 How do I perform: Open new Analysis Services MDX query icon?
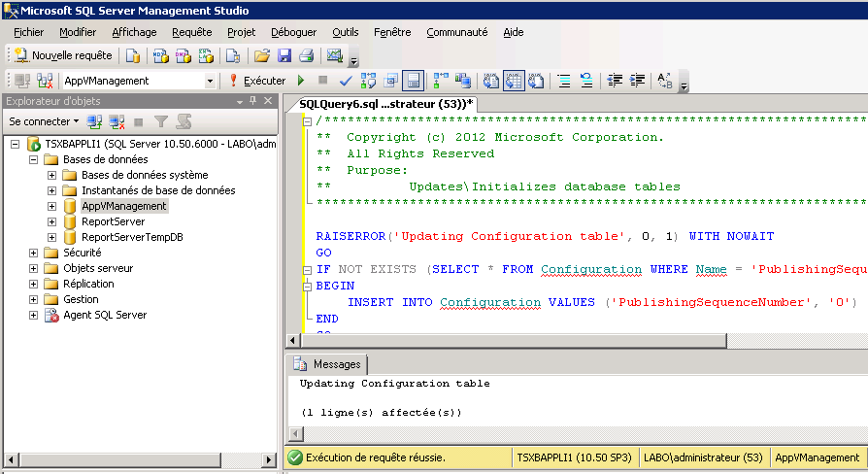[x=160, y=55]
